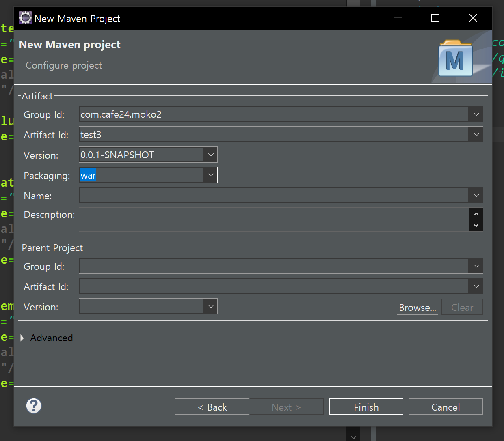Image resolution: width=504 pixels, height=441 pixels.
Task: Open the Artifact section's Artifact Id dropdown arrow
Action: (476, 135)
